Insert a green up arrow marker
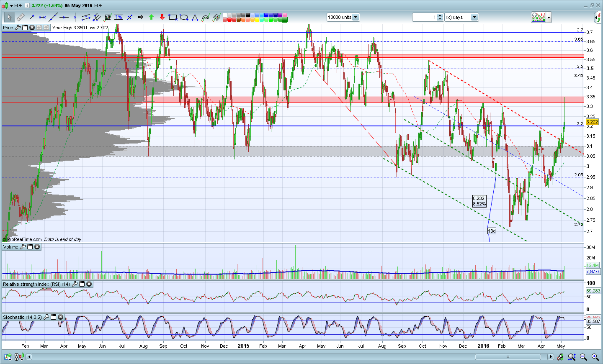This screenshot has width=603, height=364. (x=151, y=17)
